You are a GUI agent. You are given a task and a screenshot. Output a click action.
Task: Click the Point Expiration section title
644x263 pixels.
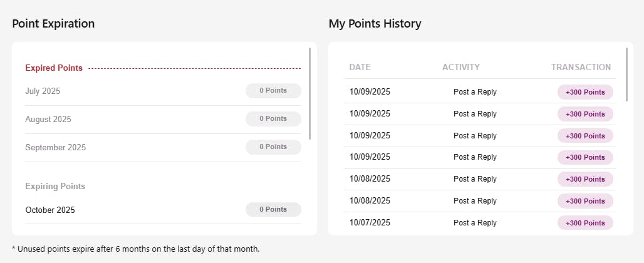click(x=53, y=24)
